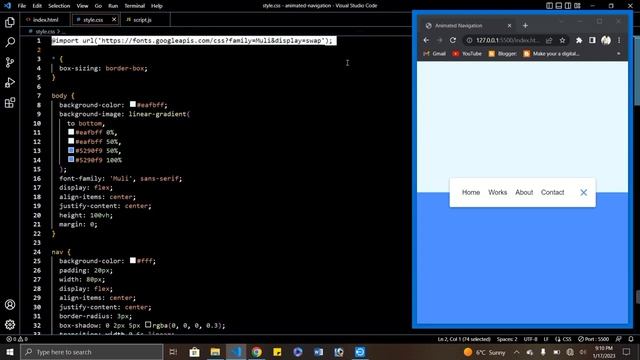This screenshot has height=360, width=640.
Task: Click the rgba swatch on line 32
Action: tap(148, 324)
